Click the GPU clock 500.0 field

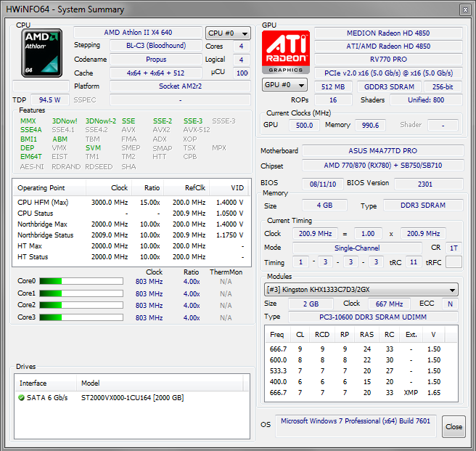pyautogui.click(x=304, y=125)
